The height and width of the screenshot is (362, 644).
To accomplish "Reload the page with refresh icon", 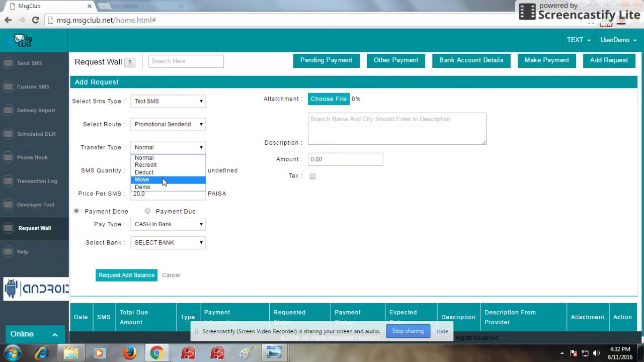I will (x=35, y=20).
